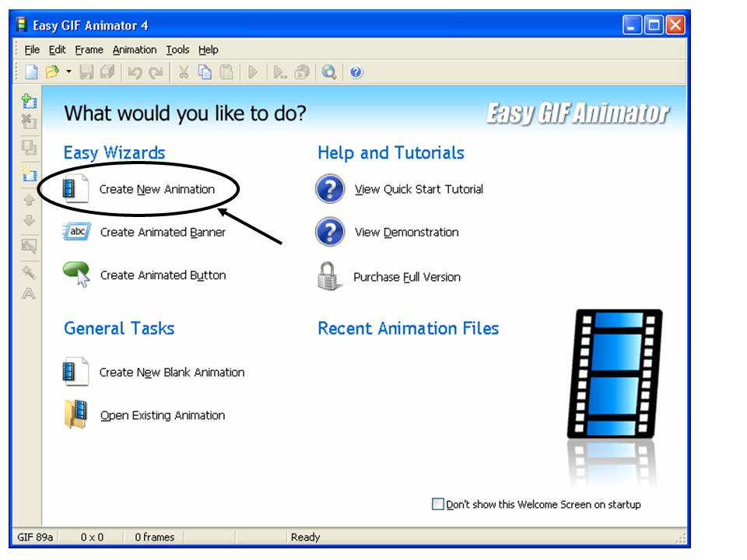Click the preview in browser icon
Viewport: 747px width, 560px height.
280,72
